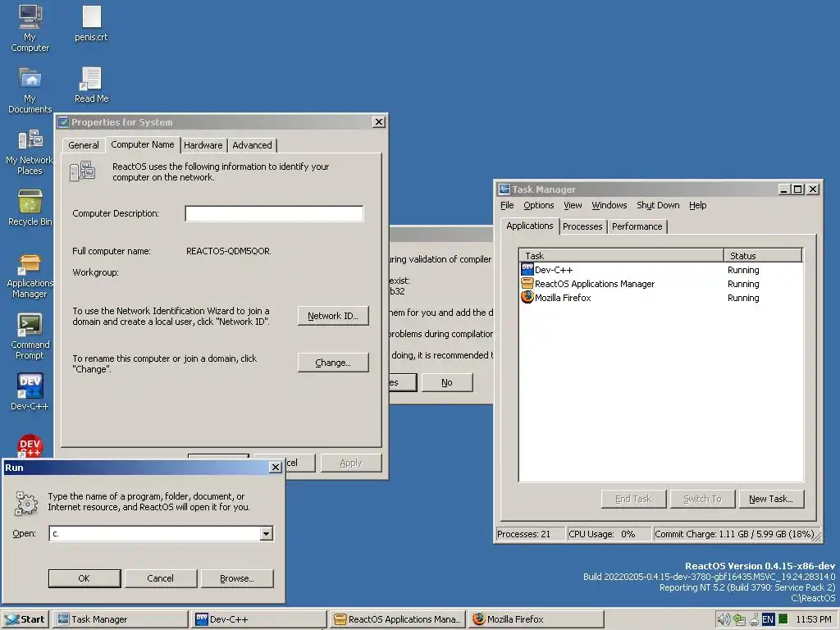Switch to ReactOS Applications Manager taskbar button
The width and height of the screenshot is (840, 630).
(x=398, y=619)
